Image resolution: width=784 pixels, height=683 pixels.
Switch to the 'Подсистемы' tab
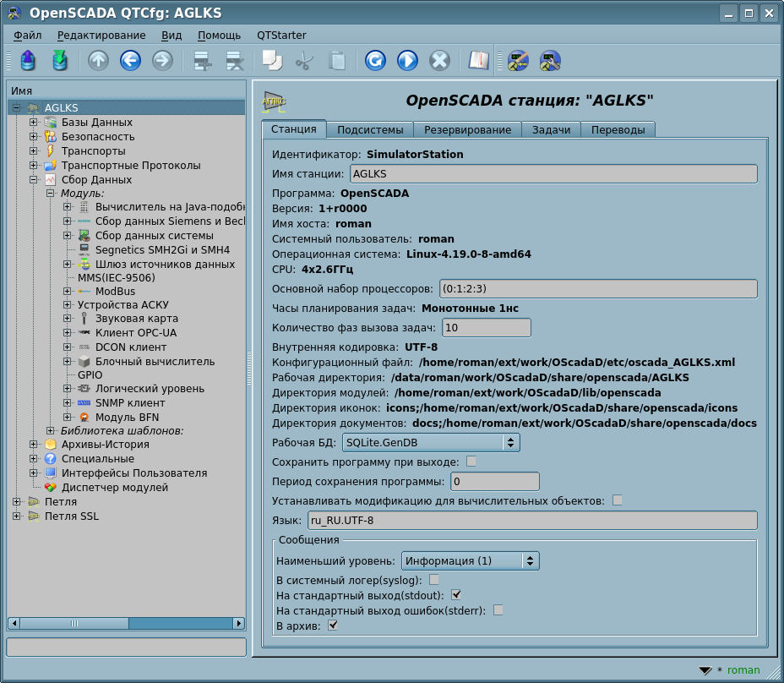(370, 129)
